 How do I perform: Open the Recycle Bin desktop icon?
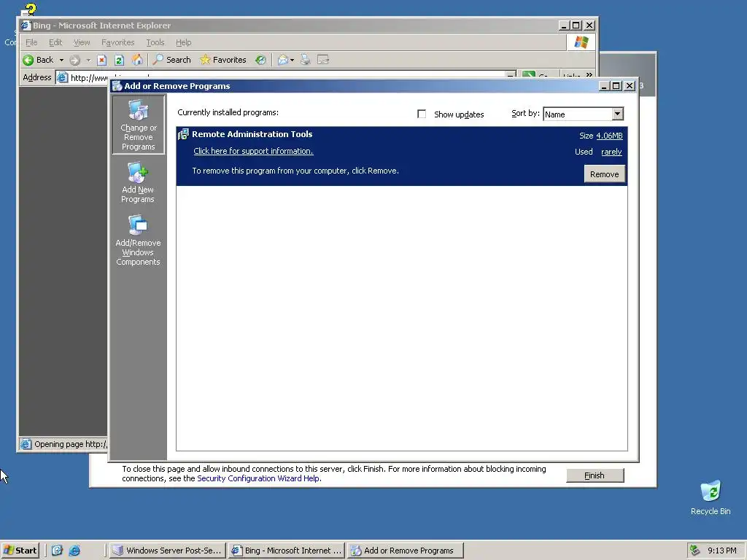711,497
